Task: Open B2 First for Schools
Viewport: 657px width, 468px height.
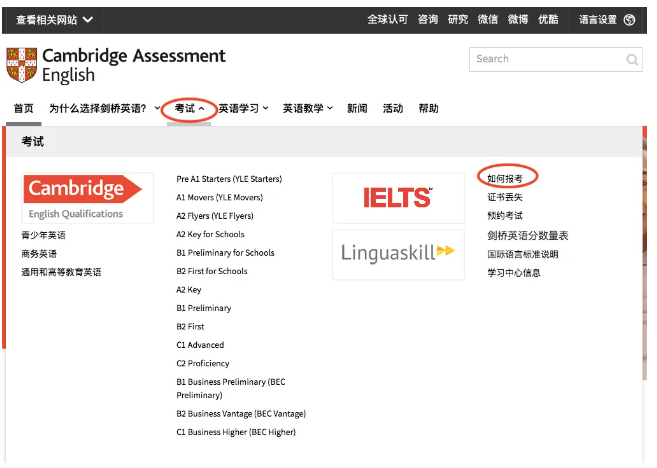Action: tap(212, 271)
